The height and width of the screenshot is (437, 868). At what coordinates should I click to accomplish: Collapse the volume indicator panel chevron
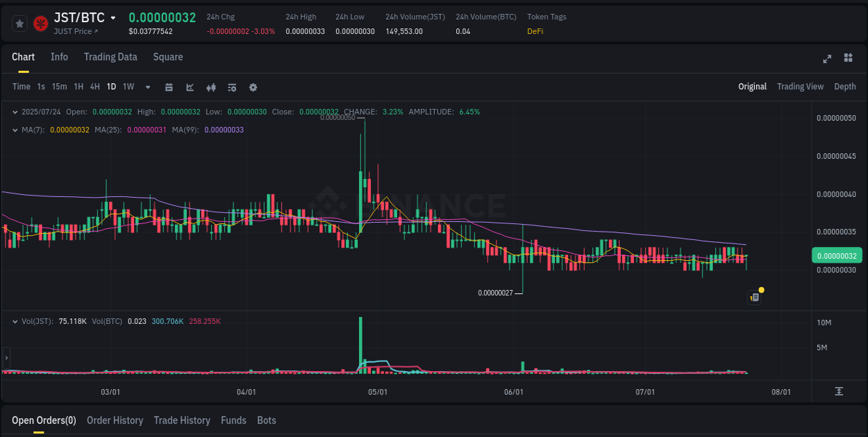coord(15,321)
